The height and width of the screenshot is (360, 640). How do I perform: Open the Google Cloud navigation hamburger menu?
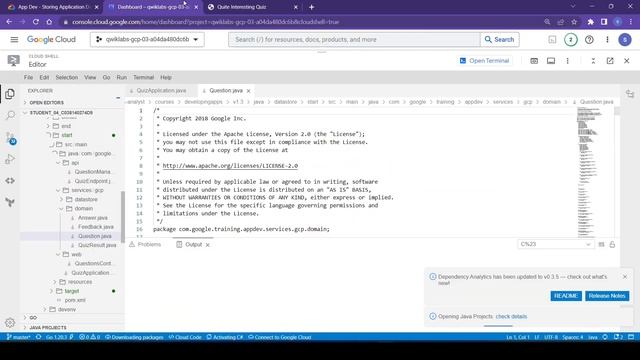(x=14, y=40)
